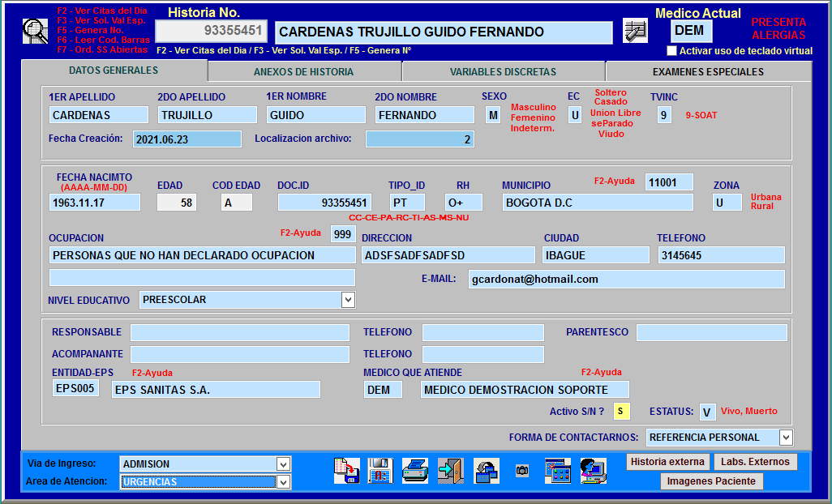832x504 pixels.
Task: Click the ENTIDAD-EPS code field EPS005
Action: (x=75, y=388)
